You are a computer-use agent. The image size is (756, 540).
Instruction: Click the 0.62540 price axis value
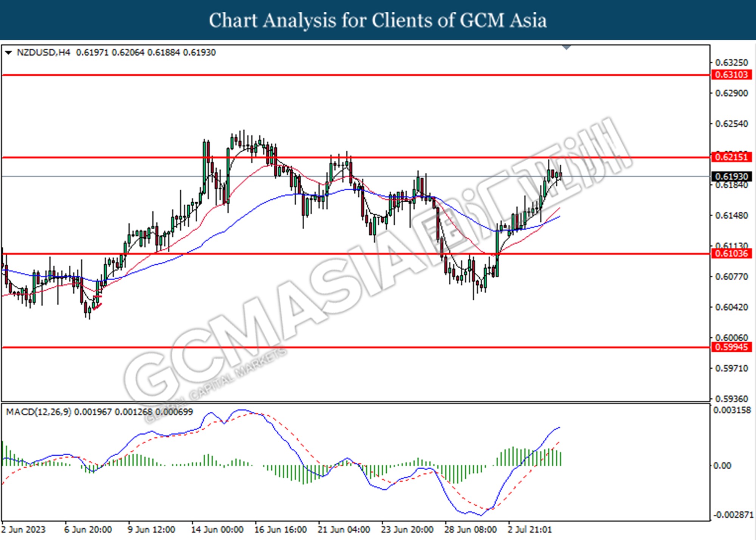point(732,124)
